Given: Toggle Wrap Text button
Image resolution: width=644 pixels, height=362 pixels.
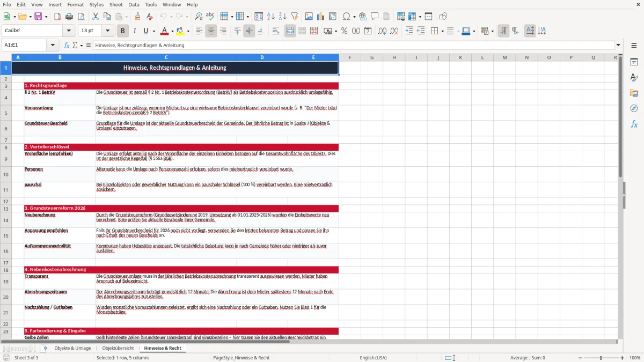Looking at the screenshot, I should (x=276, y=31).
